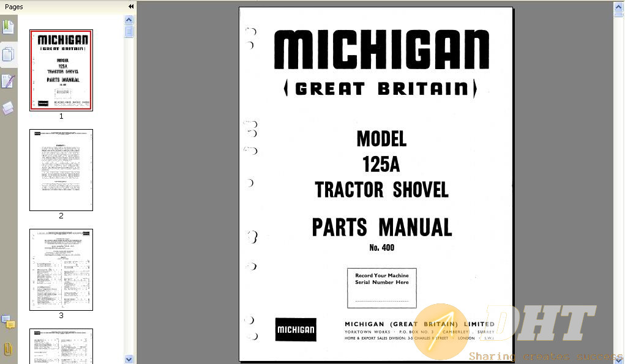This screenshot has height=364, width=625.
Task: Click the Pages panel scrollbar thumb
Action: click(x=129, y=31)
